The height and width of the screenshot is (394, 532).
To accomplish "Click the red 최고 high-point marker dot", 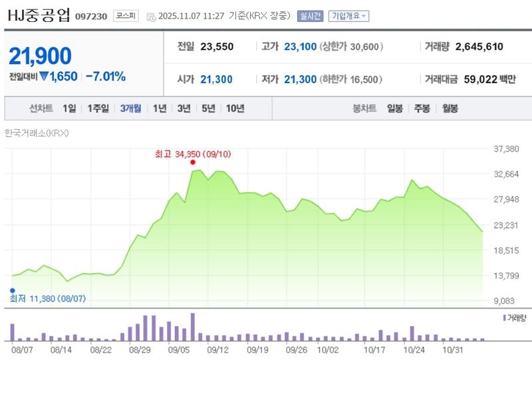I will 193,162.
